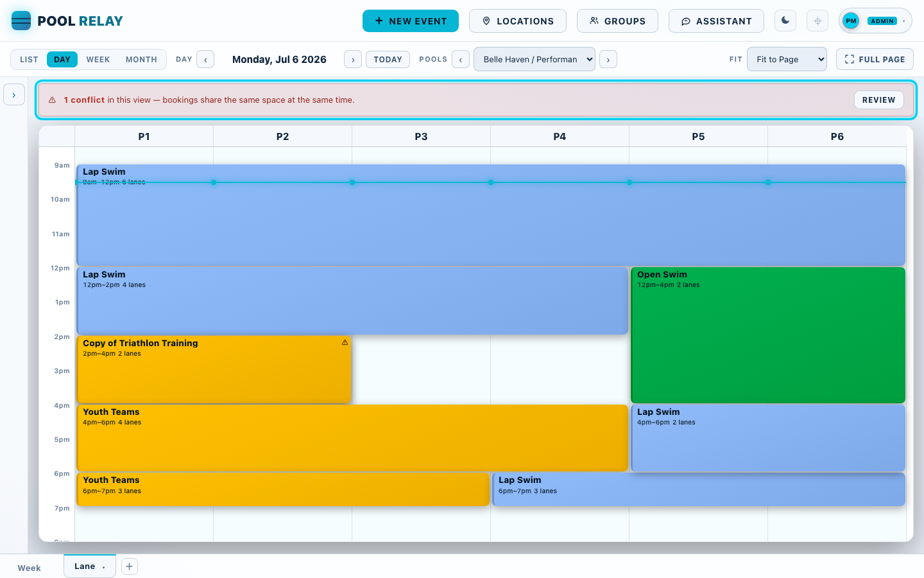924x578 pixels.
Task: Click the crosshair target icon in the header
Action: pos(817,21)
